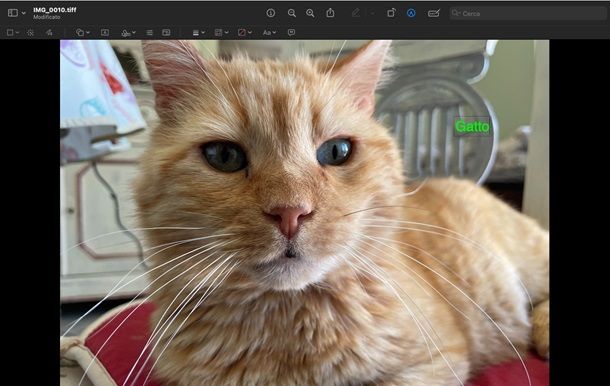Click the Modificato status label
Screen dimensions: 610x386
pyautogui.click(x=47, y=18)
